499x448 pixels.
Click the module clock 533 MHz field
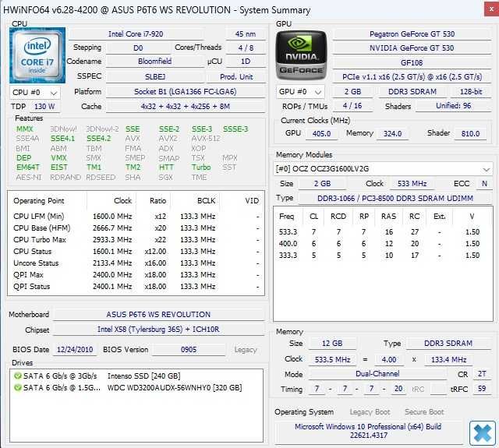pyautogui.click(x=412, y=184)
